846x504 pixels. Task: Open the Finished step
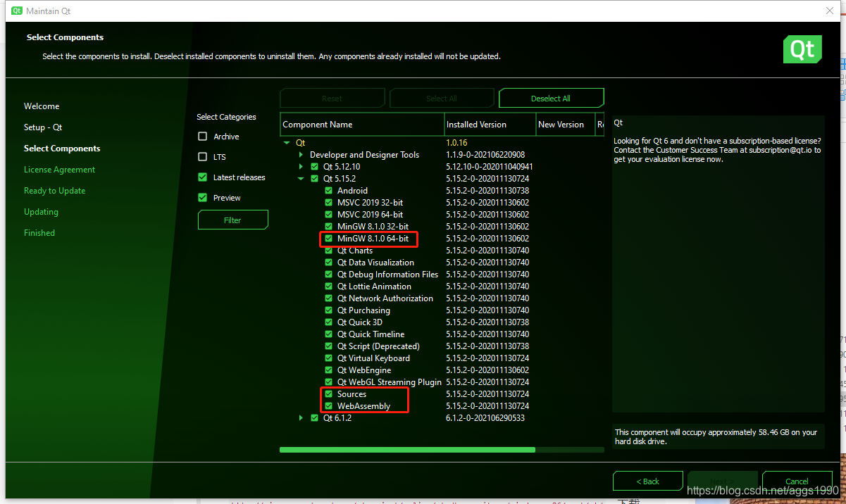[39, 233]
